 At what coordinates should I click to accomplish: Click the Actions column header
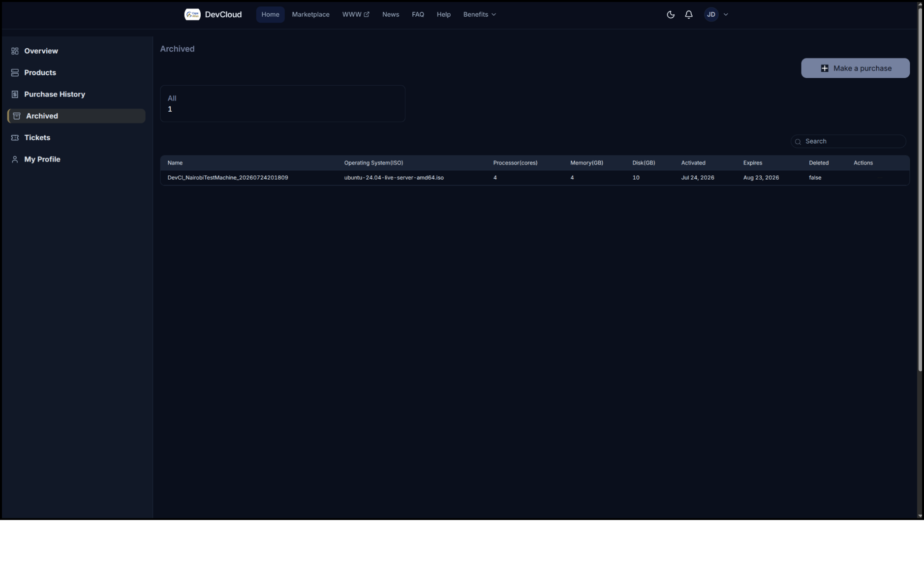coord(863,162)
